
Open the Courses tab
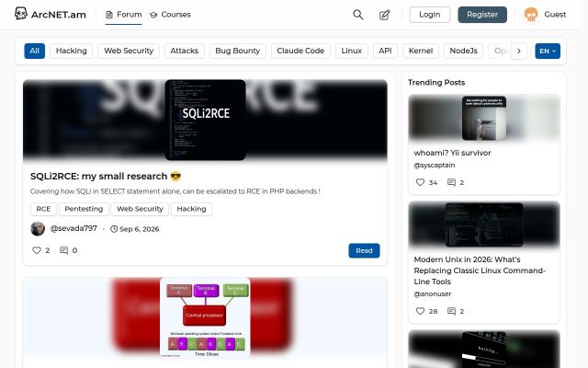pyautogui.click(x=170, y=15)
